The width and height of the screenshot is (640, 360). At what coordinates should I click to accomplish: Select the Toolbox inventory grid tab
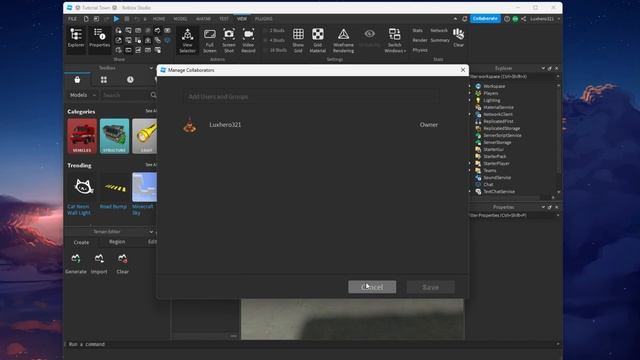(104, 80)
